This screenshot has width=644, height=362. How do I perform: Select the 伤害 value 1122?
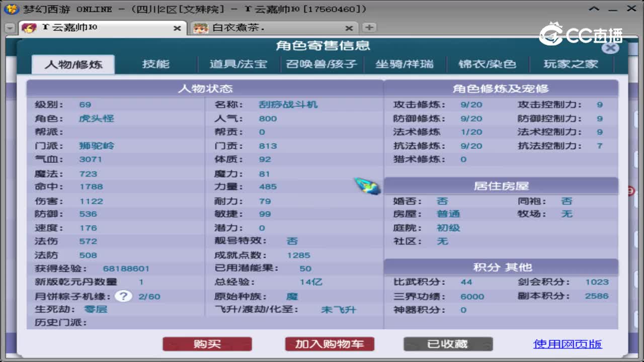click(91, 201)
